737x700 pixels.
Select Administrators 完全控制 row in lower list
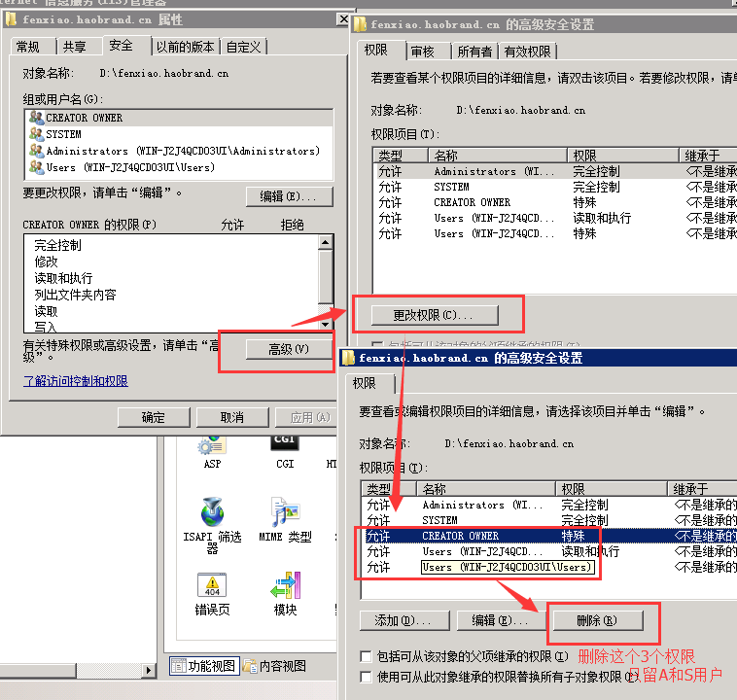pos(549,505)
